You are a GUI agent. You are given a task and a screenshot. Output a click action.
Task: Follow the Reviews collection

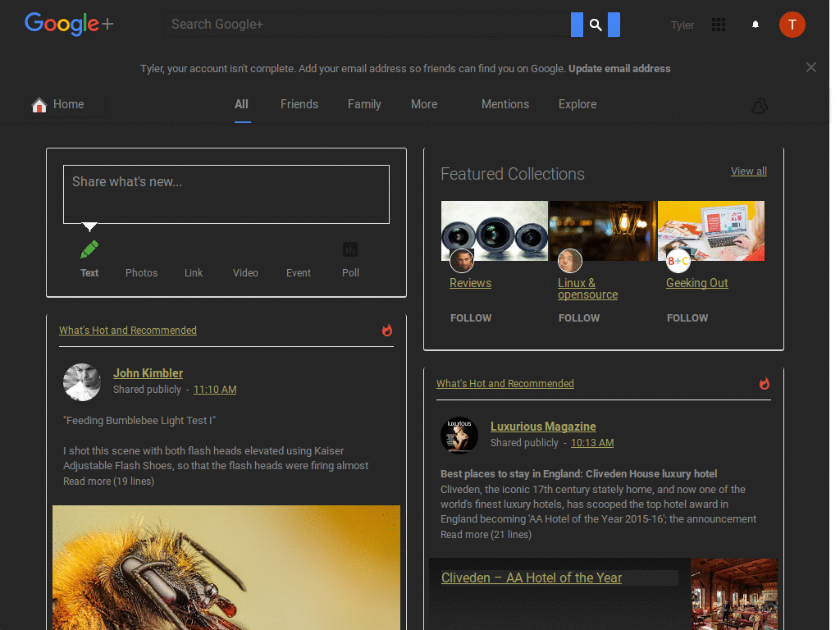(x=471, y=317)
